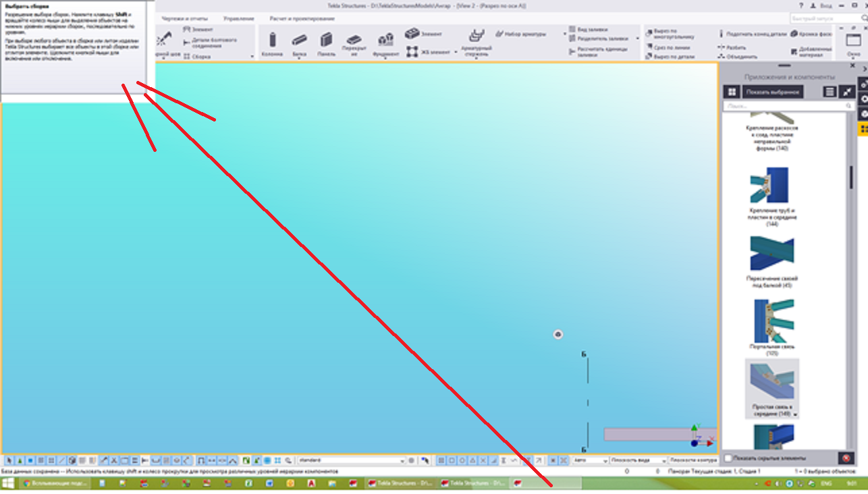
Task: Select the steel Элемент command
Action: 198,30
